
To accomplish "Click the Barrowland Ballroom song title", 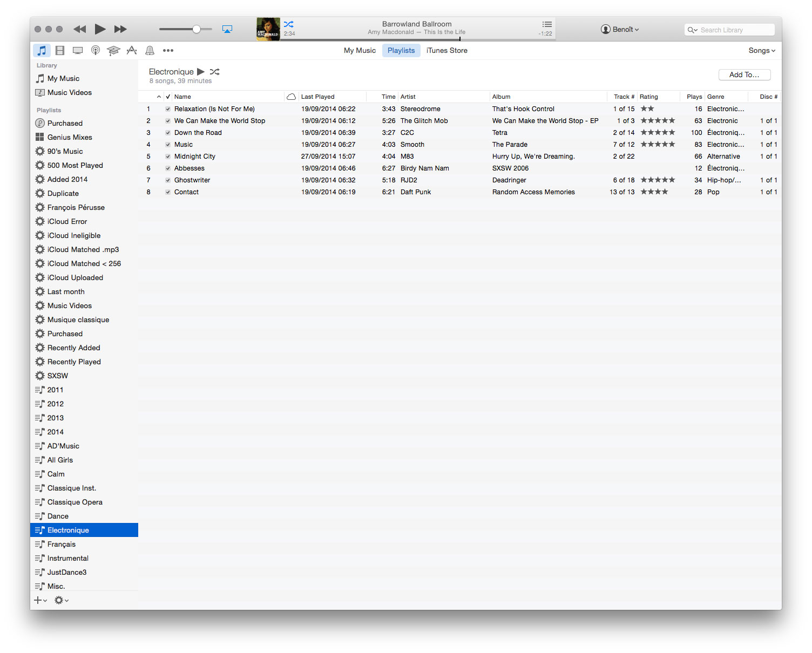I will click(x=417, y=24).
